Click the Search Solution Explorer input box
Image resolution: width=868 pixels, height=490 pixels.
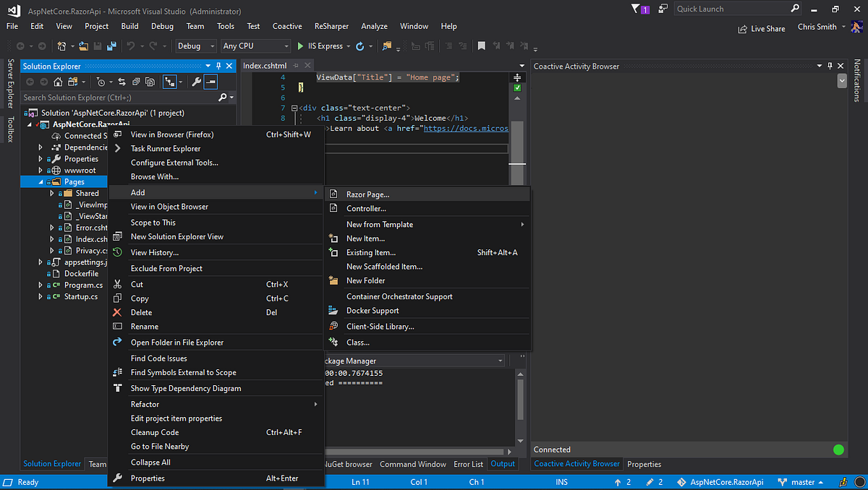pos(109,97)
